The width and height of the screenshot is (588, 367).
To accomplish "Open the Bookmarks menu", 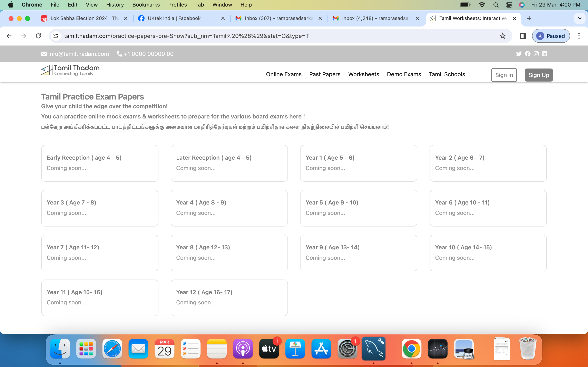I will click(146, 5).
